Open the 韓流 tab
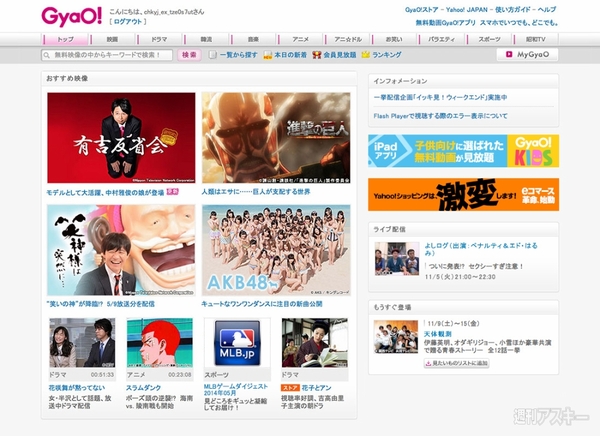The image size is (600, 436). tap(206, 39)
